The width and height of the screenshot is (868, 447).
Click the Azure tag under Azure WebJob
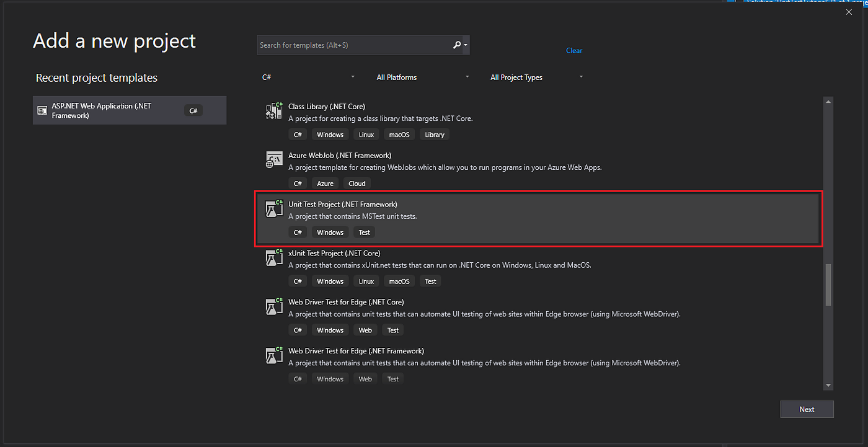coord(325,183)
